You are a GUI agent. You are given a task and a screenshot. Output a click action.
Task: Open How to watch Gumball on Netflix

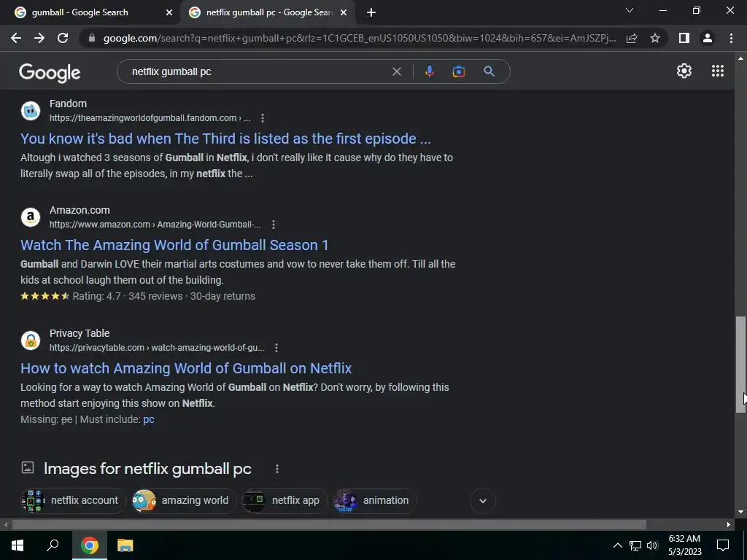pos(186,368)
